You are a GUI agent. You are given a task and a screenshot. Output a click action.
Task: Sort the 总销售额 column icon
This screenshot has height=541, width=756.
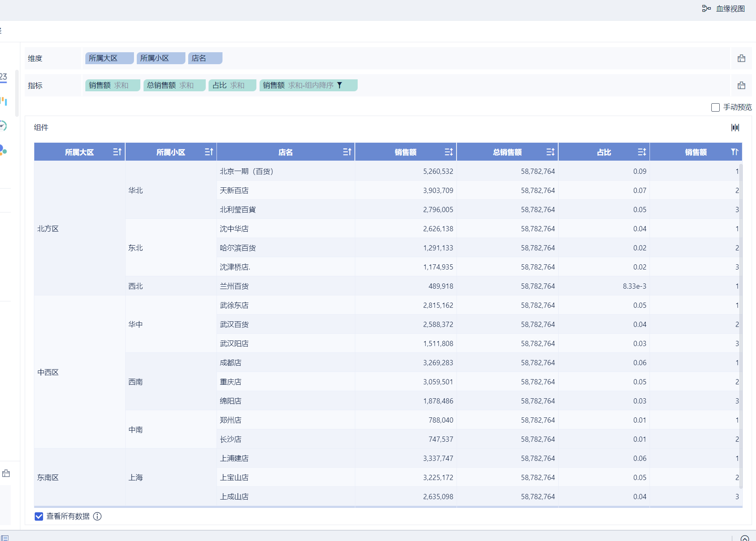pyautogui.click(x=550, y=152)
